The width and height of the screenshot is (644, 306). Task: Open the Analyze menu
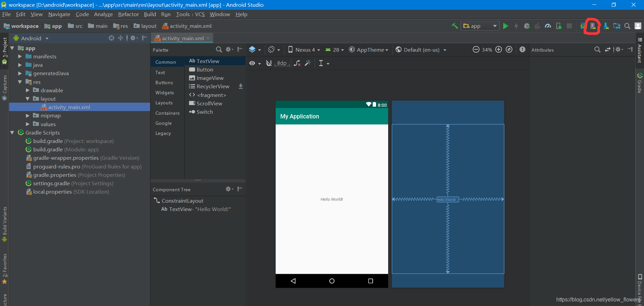click(x=103, y=14)
